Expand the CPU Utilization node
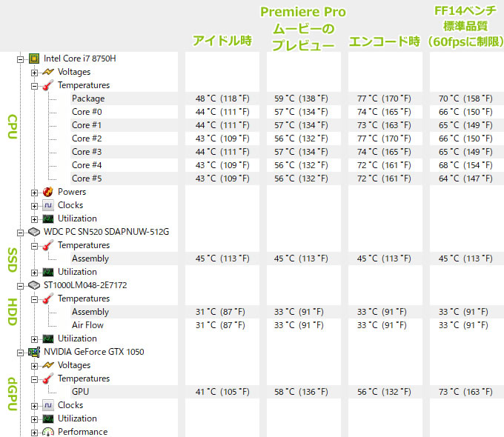Viewport: 504px width, 437px height. pyautogui.click(x=34, y=219)
